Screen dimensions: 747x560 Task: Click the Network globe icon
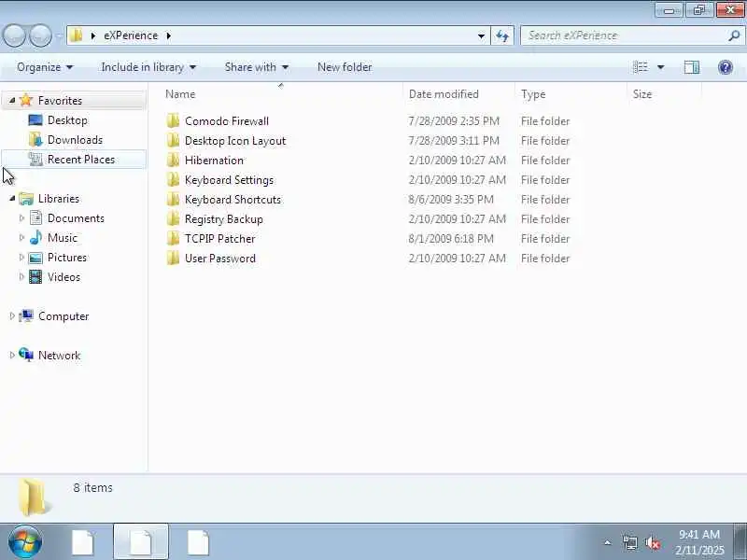click(x=26, y=355)
